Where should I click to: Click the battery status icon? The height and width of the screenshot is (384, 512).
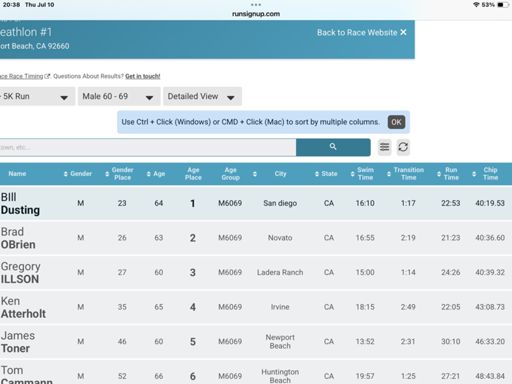tap(503, 5)
